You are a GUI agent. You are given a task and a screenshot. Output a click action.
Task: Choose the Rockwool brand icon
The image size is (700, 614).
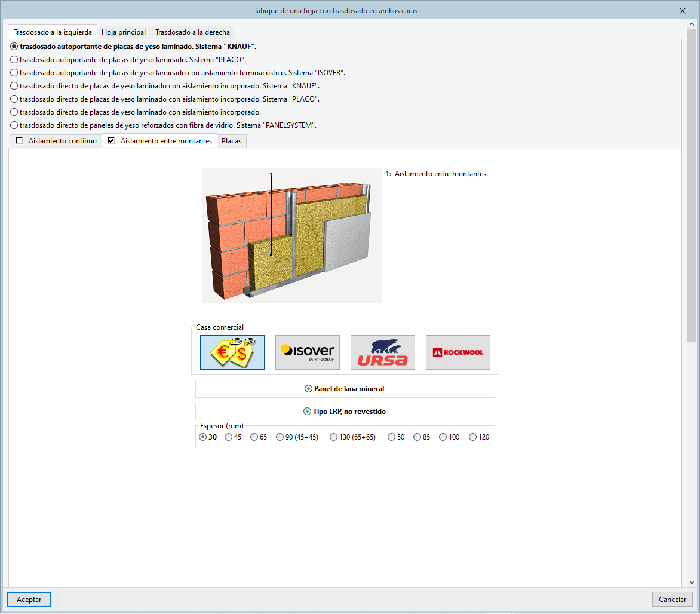(x=458, y=352)
